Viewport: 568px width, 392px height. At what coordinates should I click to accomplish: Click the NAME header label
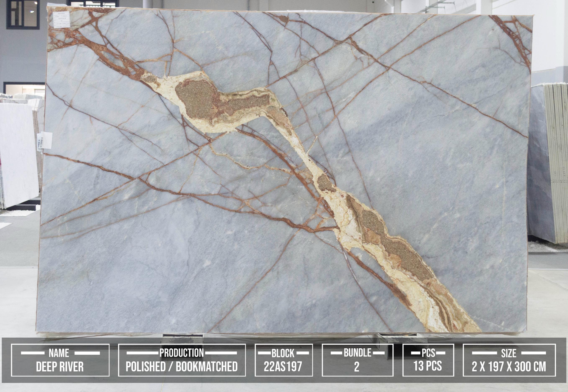pos(59,353)
